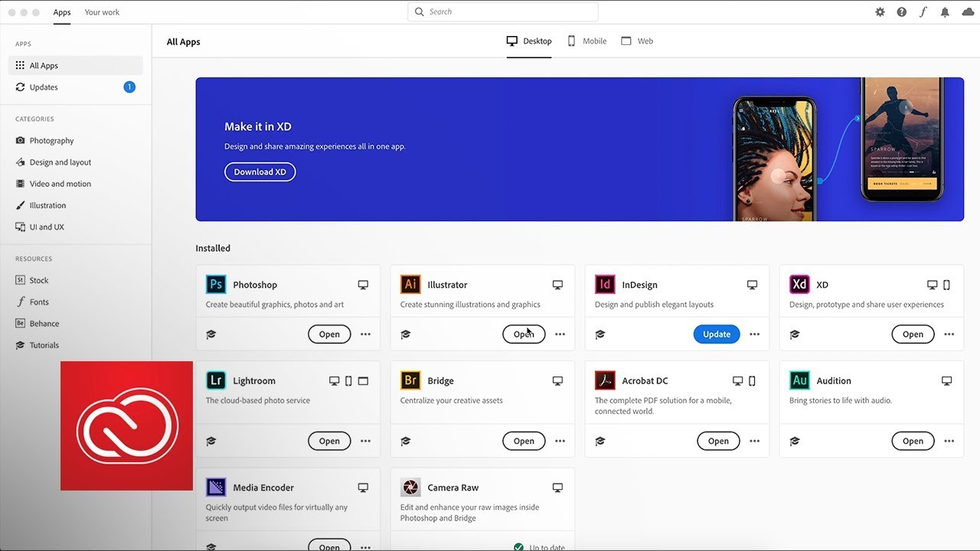Open the fonts f icon in header
980x551 pixels.
click(923, 12)
